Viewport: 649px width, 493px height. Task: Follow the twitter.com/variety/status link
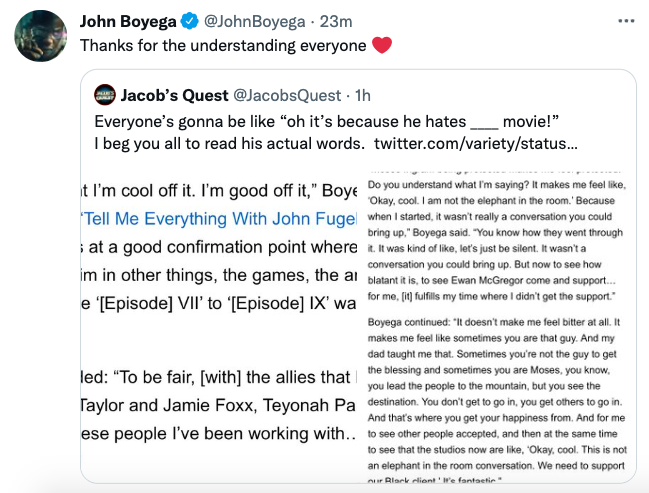click(x=475, y=143)
